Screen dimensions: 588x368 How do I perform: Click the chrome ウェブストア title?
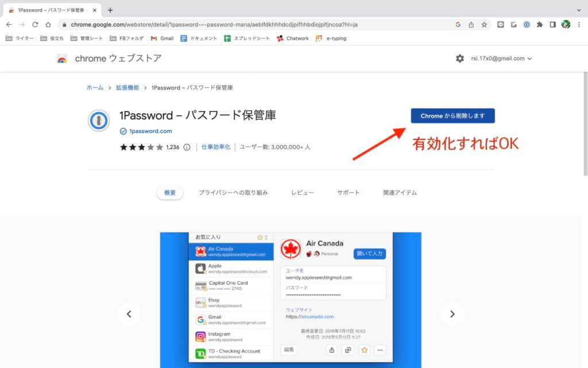point(118,59)
